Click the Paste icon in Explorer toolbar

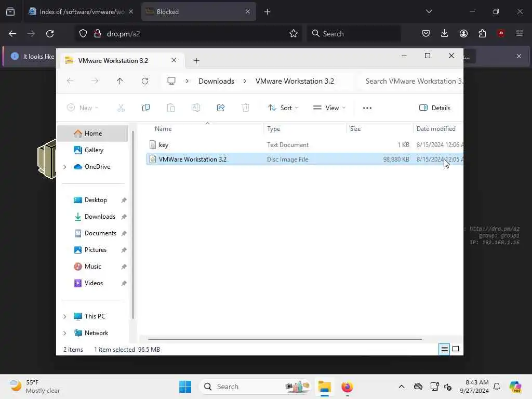pyautogui.click(x=170, y=108)
